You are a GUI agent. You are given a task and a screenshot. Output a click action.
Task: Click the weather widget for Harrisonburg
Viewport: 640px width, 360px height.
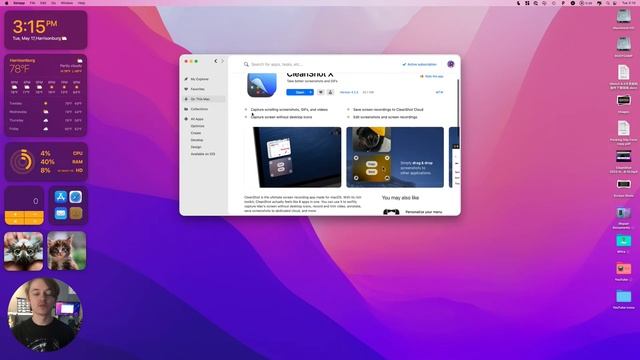[x=46, y=96]
